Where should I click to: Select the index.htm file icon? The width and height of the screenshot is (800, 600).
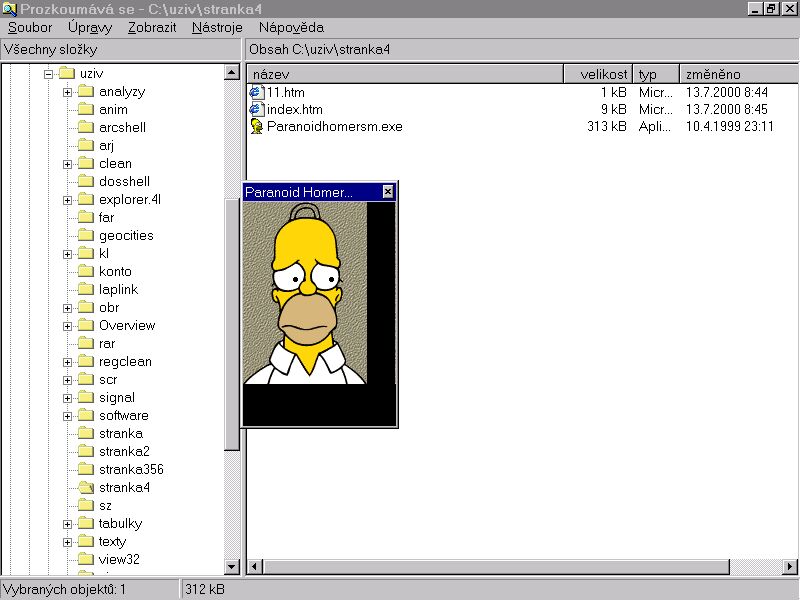coord(256,109)
